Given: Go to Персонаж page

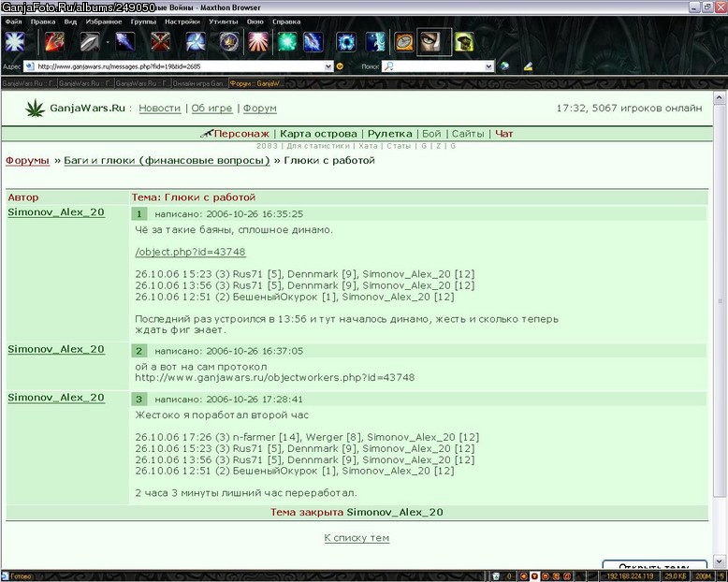Looking at the screenshot, I should click(x=241, y=134).
